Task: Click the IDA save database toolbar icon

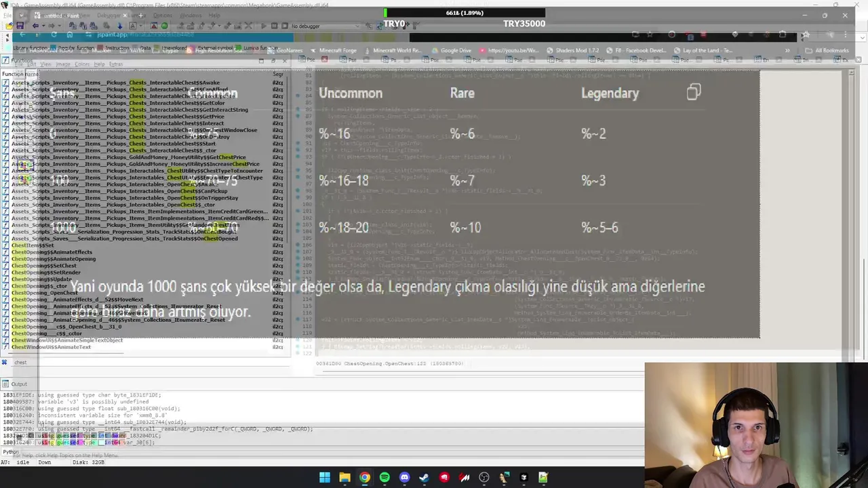Action: (20, 26)
